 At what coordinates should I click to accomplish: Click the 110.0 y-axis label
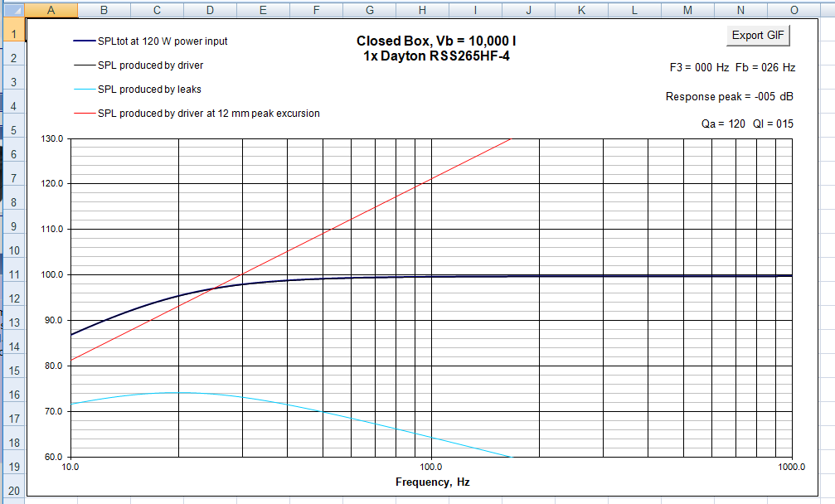[52, 230]
